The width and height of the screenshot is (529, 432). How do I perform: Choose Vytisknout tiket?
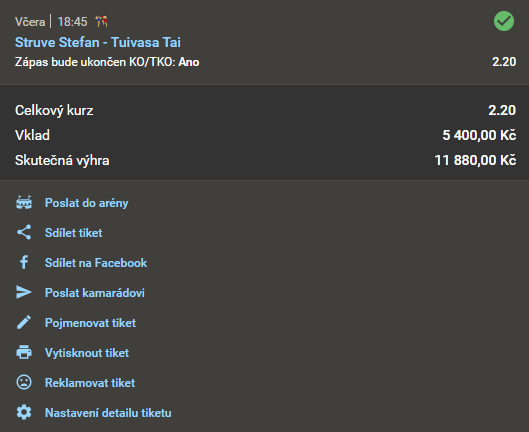click(x=87, y=353)
